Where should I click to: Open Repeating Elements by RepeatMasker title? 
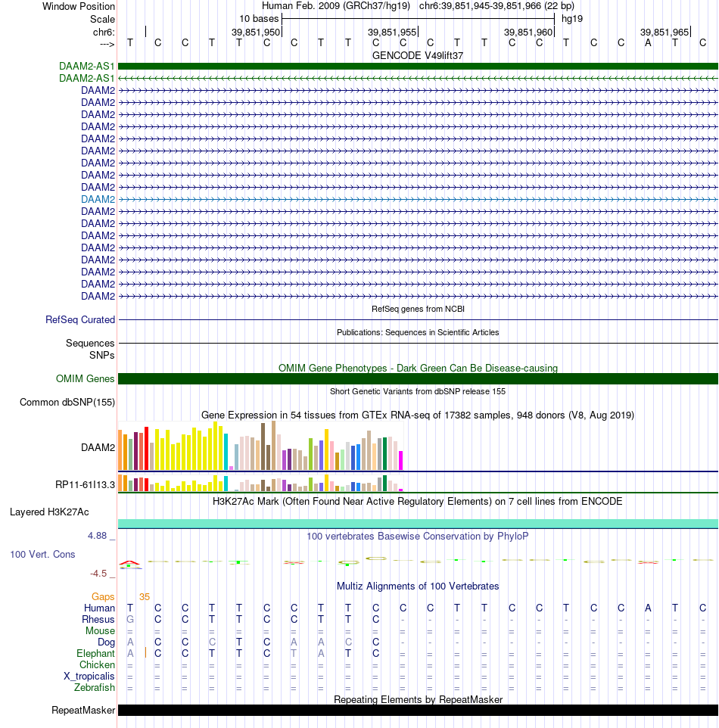pyautogui.click(x=418, y=700)
